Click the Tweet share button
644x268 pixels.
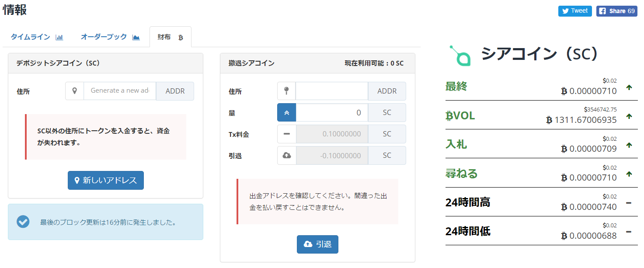click(x=574, y=11)
